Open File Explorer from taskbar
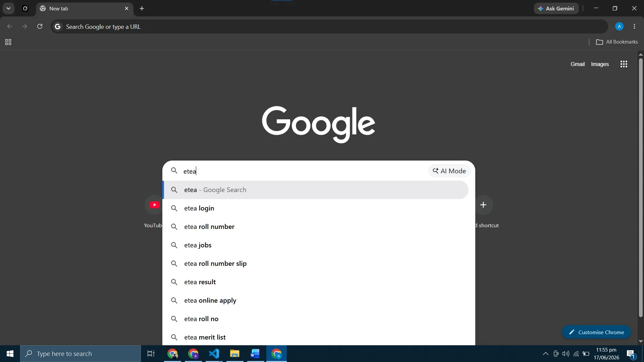 pos(235,354)
